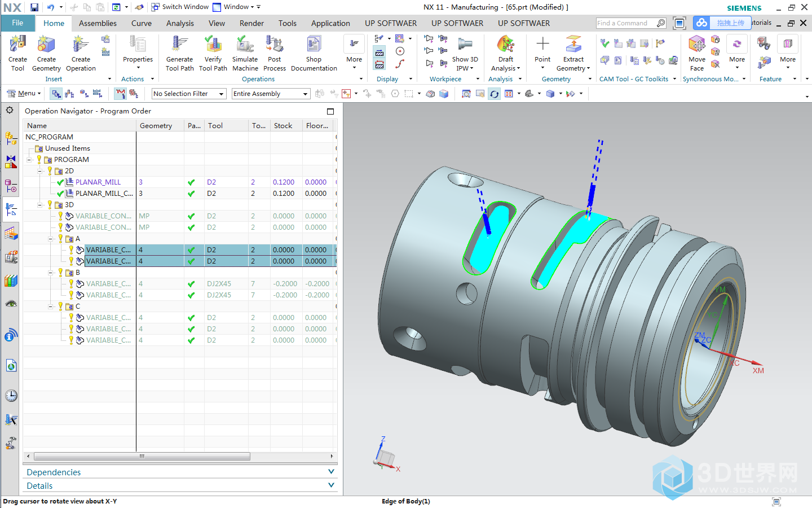812x508 pixels.
Task: Click Verify Tool Path icon
Action: 213,53
